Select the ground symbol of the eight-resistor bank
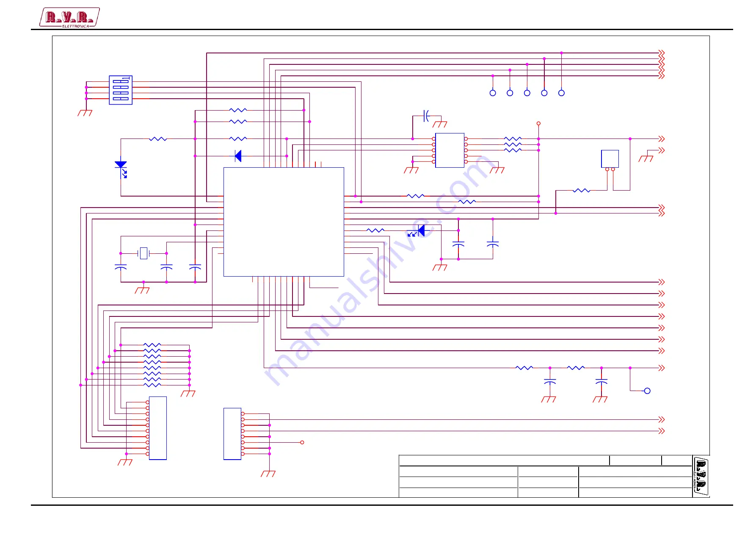 [188, 394]
